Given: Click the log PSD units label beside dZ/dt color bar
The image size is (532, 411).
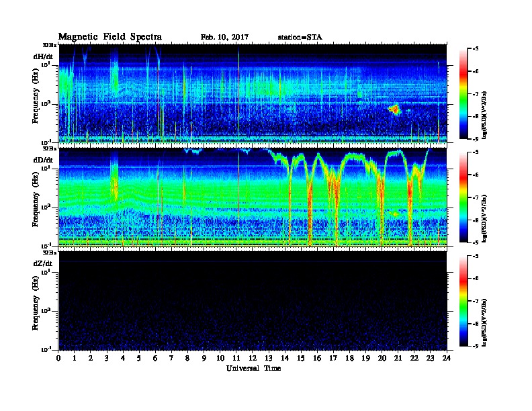Looking at the screenshot, I should (x=484, y=322).
